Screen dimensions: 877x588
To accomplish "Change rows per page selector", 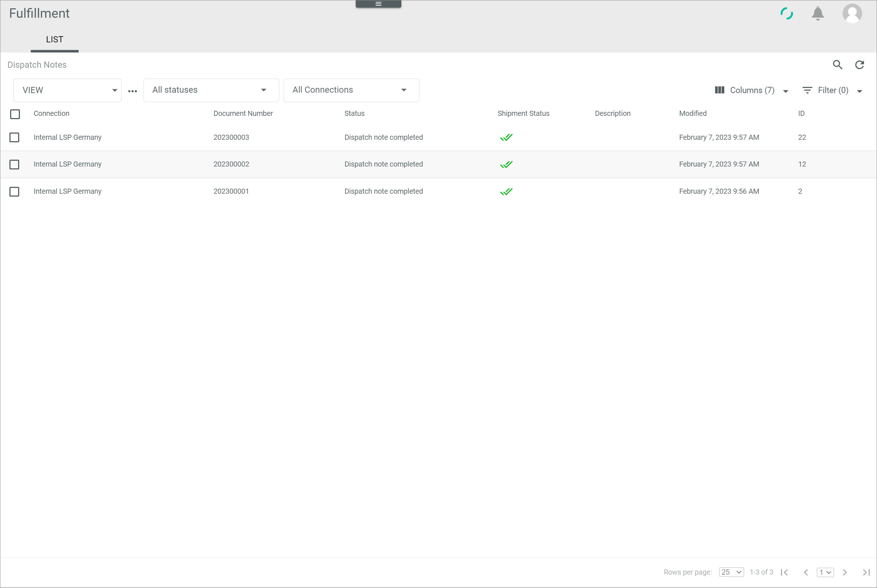I will (731, 572).
